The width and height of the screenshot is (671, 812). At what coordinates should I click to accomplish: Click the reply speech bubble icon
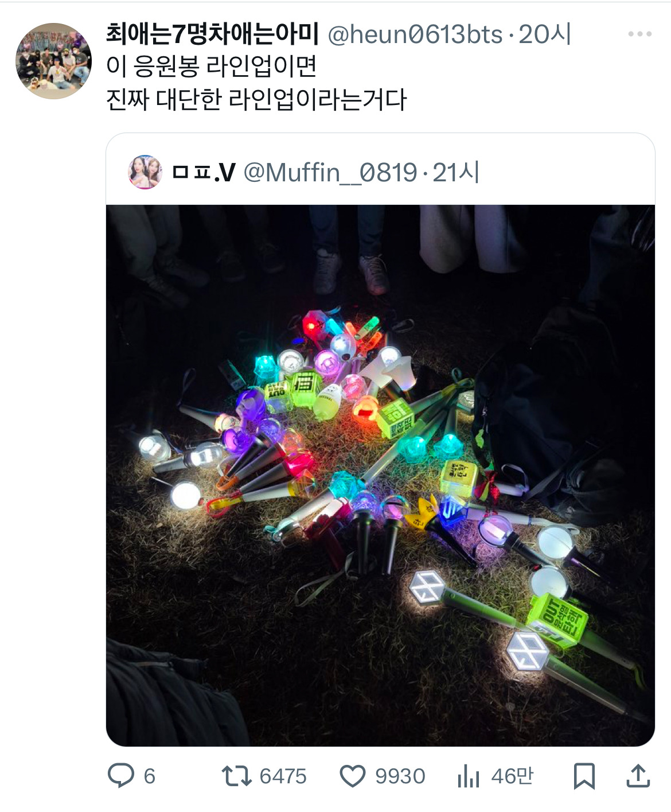point(121,776)
